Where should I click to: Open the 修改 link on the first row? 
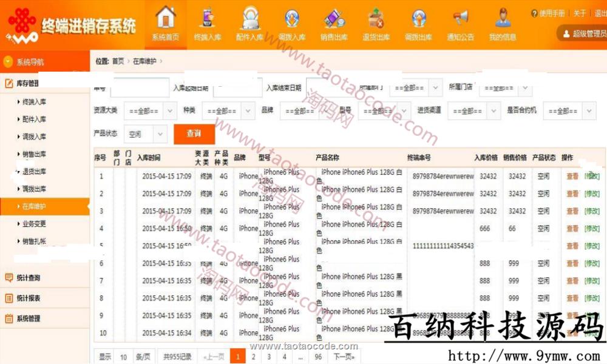[x=593, y=176]
